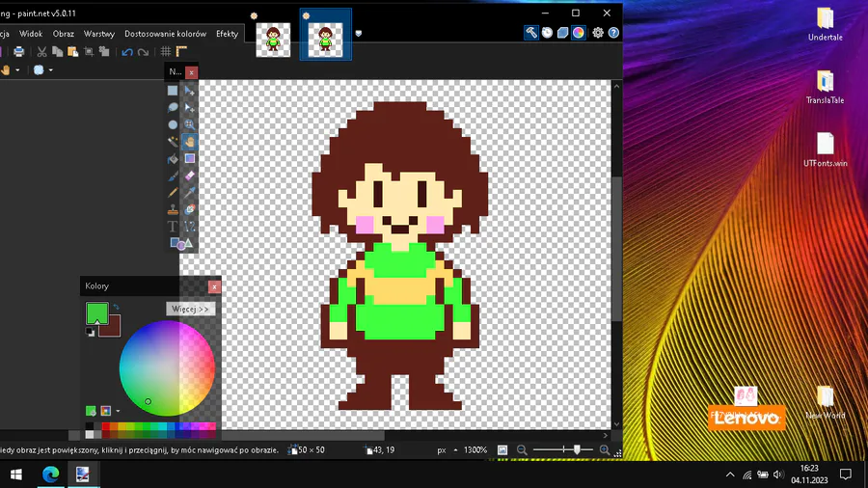
Task: Click the zoom slider handle
Action: pos(577,449)
